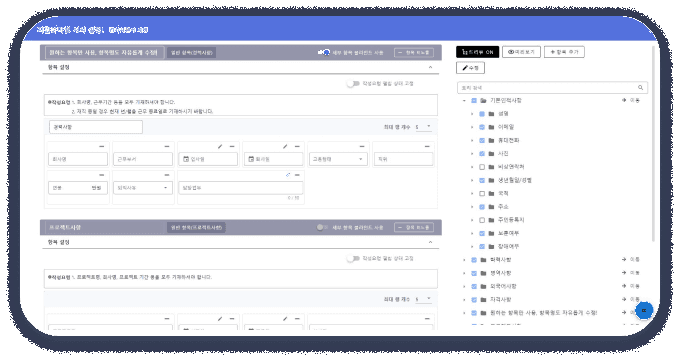Click the 수정 pencil button
This screenshot has width=680, height=360.
(471, 68)
